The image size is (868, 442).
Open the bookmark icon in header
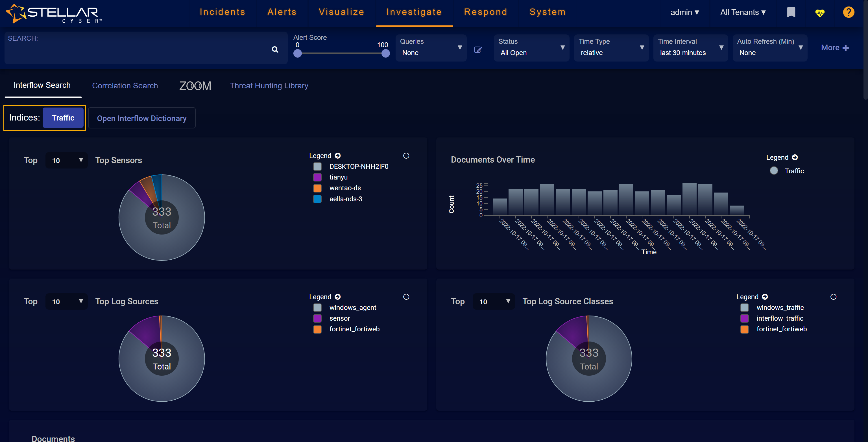pyautogui.click(x=791, y=12)
